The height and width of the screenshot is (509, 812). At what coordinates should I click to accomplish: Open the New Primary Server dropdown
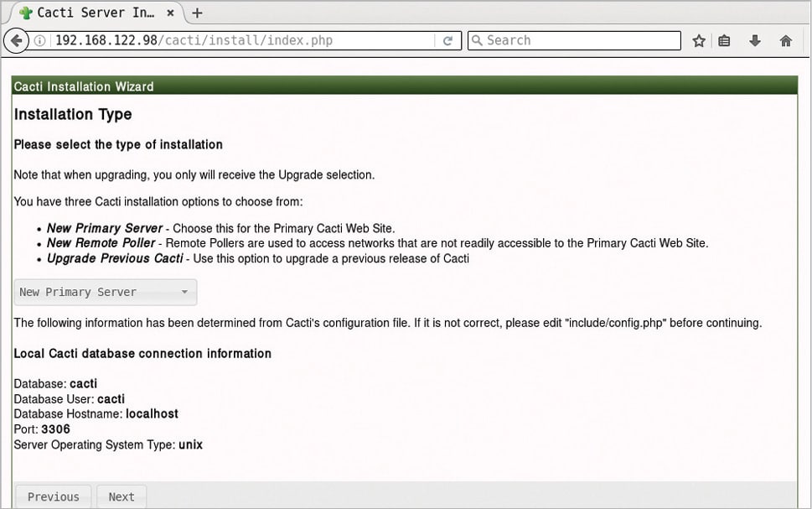[x=105, y=292]
